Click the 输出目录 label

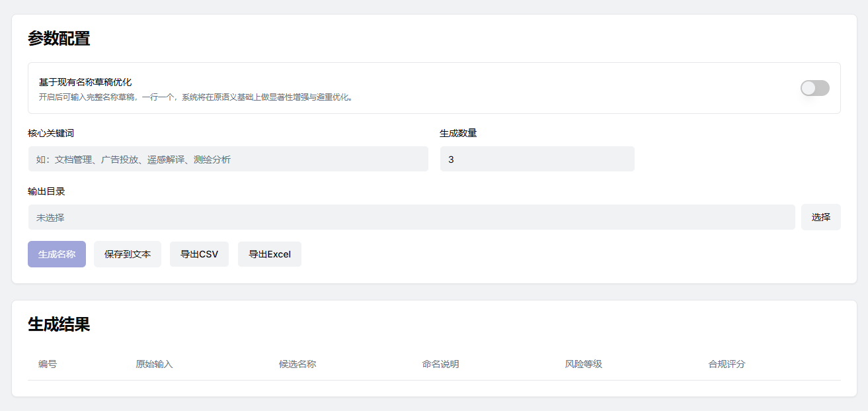click(x=46, y=191)
